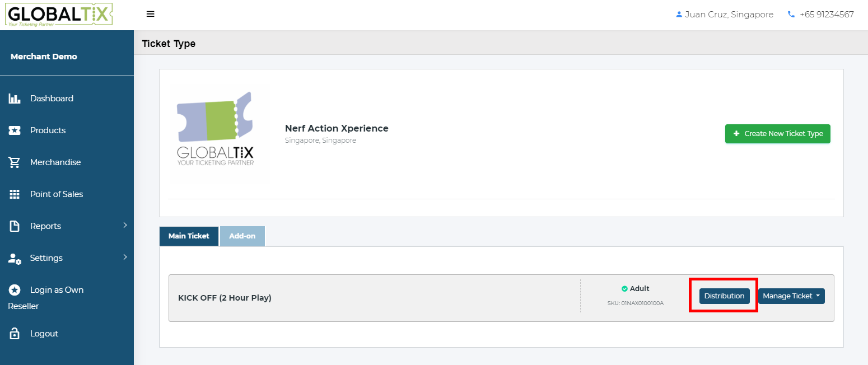The image size is (868, 365).
Task: Switch to the Add-on tab
Action: [x=242, y=236]
